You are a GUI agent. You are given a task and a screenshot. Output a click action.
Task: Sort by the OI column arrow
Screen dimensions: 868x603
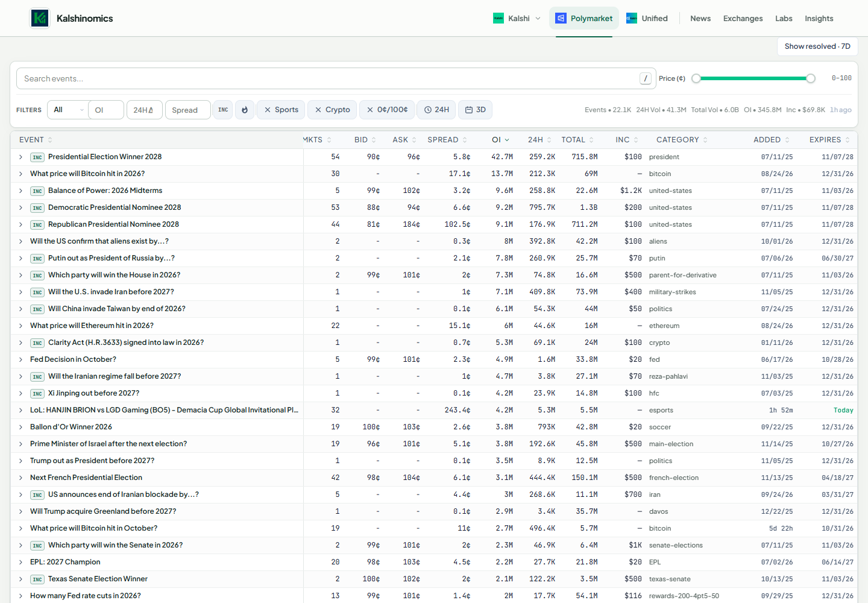(x=507, y=140)
